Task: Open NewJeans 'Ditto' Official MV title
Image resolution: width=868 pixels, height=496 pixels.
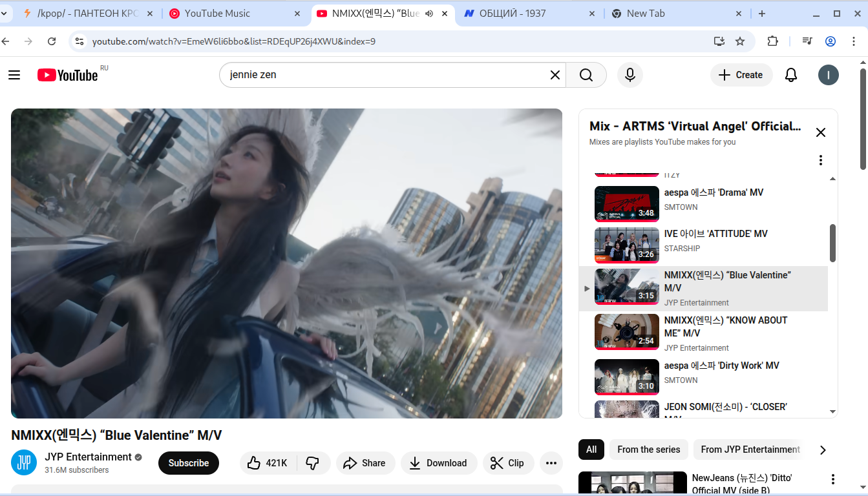Action: 742,484
